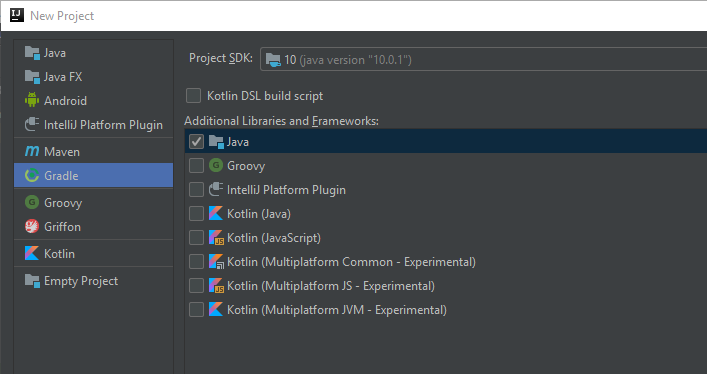The image size is (707, 374).
Task: Click the blue Maven m icon
Action: [32, 151]
